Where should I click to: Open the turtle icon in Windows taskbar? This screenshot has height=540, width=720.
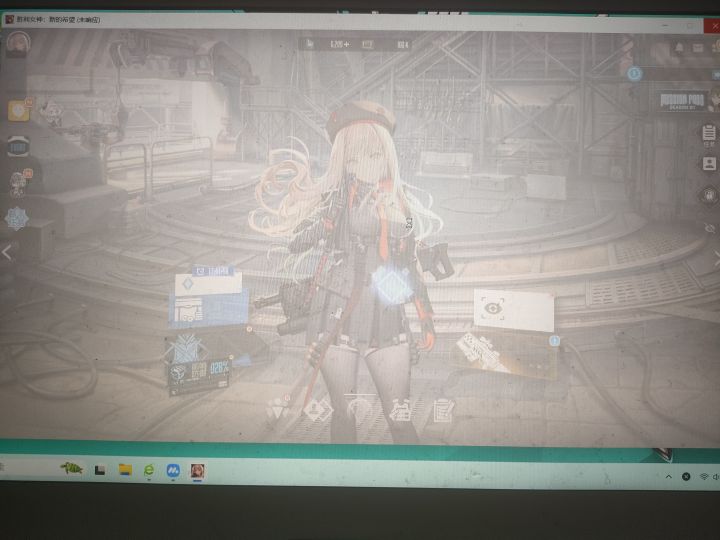[72, 469]
